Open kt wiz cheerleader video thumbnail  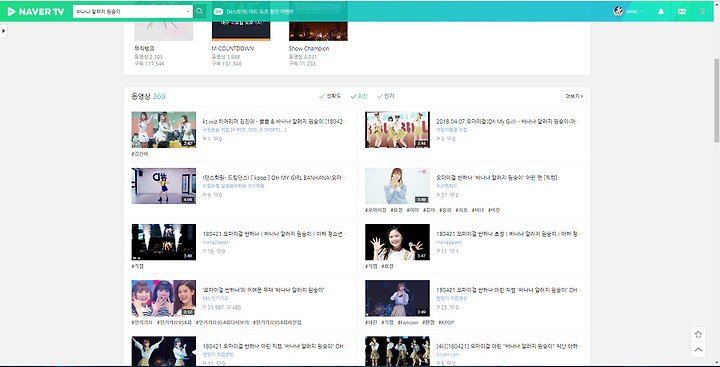(x=163, y=130)
